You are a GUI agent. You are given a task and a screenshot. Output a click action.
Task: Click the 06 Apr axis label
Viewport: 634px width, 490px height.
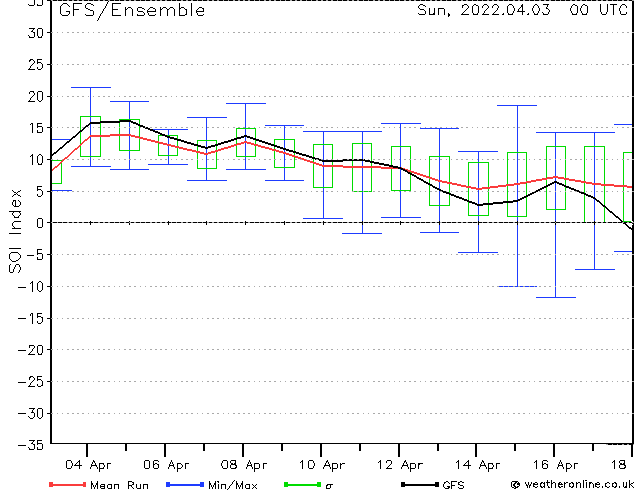point(166,465)
